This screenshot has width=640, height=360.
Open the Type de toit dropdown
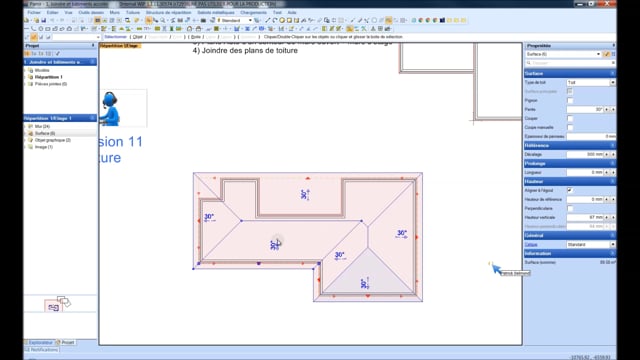click(613, 82)
